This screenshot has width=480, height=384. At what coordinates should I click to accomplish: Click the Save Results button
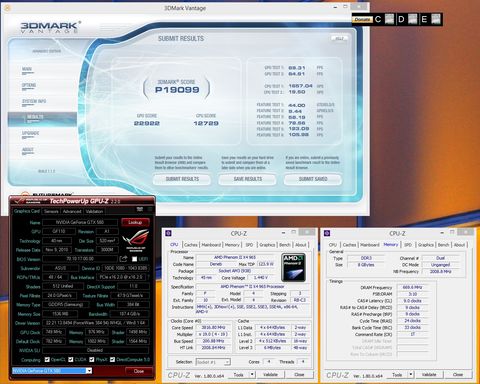247,179
